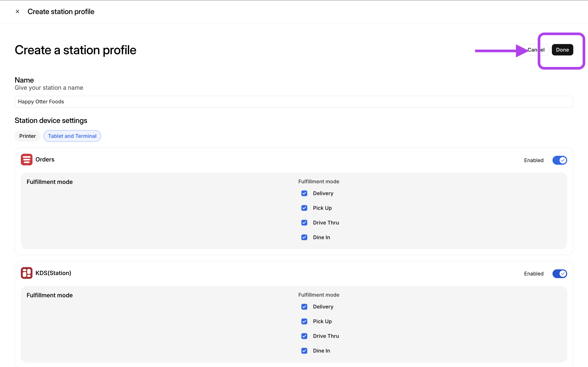Viewport: 588px width, 367px height.
Task: Click the Enabled label next to Orders
Action: pos(533,160)
